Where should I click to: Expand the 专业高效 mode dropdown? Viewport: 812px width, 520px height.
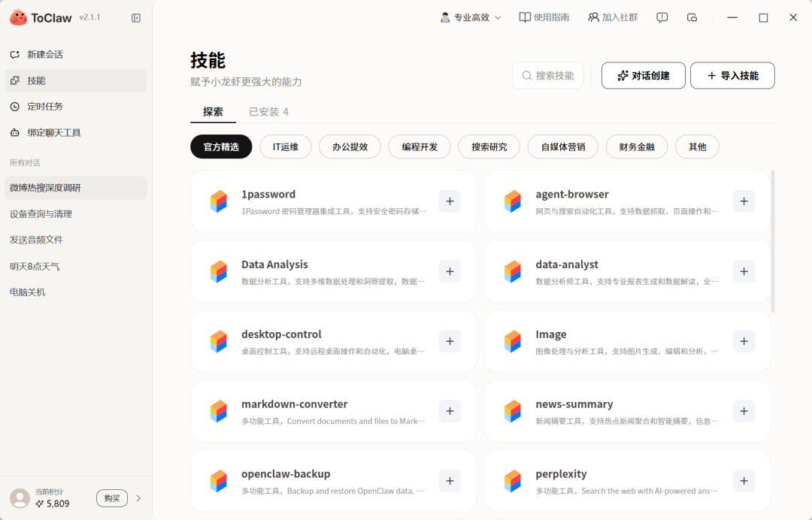tap(470, 17)
